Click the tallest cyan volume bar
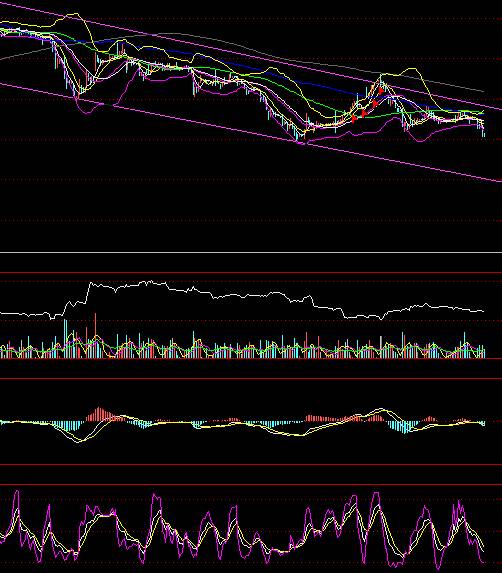Image resolution: width=502 pixels, height=573 pixels. [66, 339]
